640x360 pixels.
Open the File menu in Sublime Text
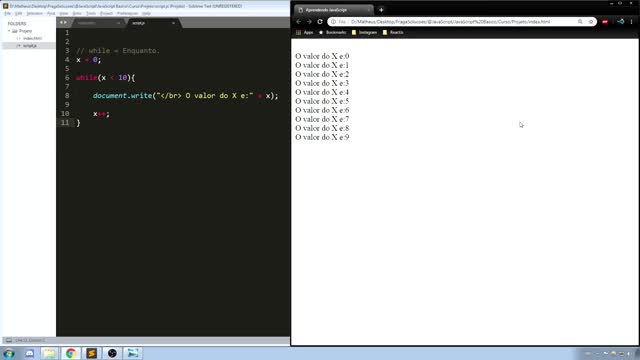tap(7, 13)
